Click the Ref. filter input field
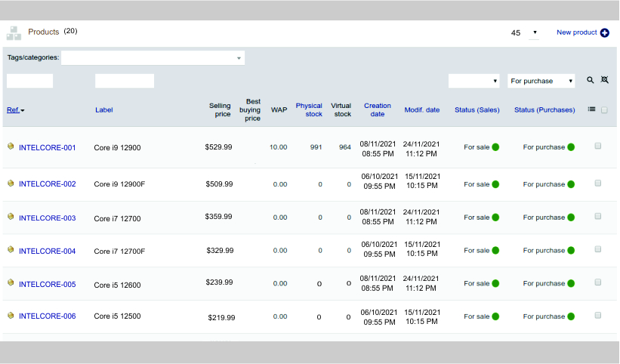This screenshot has height=364, width=620. 30,81
